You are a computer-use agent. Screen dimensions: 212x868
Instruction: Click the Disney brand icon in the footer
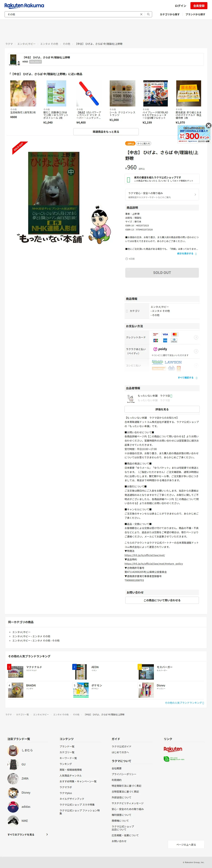click(13, 793)
